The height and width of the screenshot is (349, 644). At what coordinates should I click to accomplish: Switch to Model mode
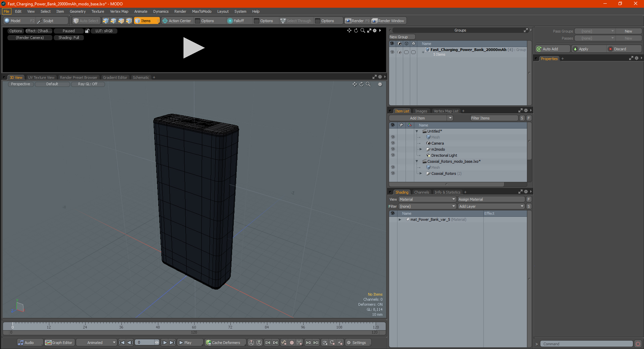point(19,21)
